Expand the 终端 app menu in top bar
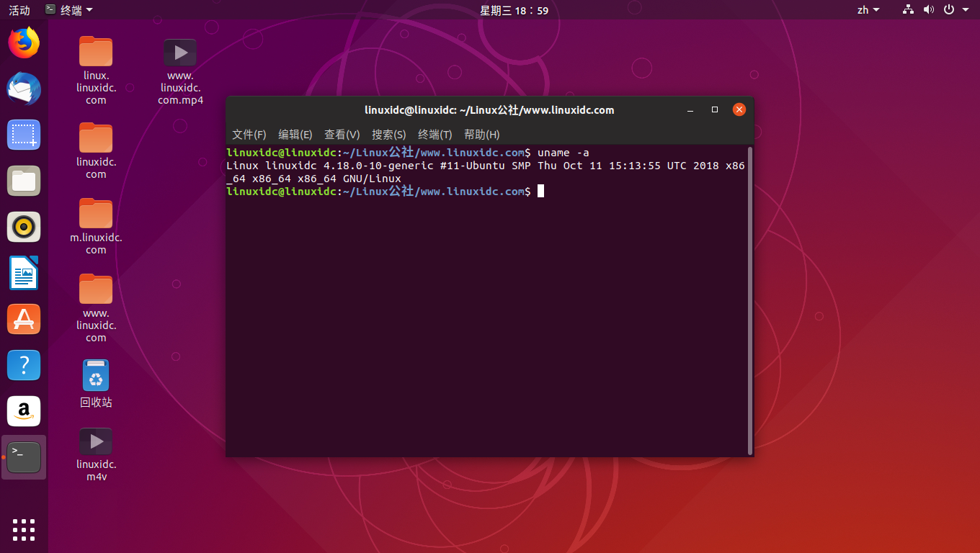 [x=68, y=10]
